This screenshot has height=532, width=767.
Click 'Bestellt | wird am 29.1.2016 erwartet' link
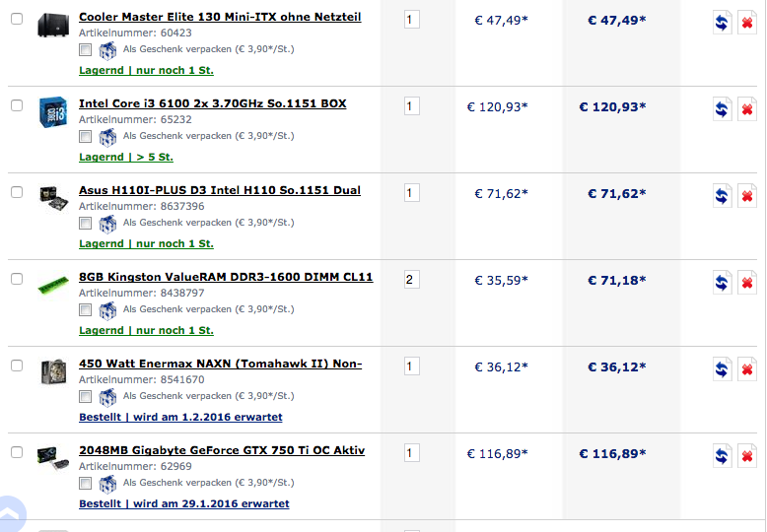tap(184, 503)
